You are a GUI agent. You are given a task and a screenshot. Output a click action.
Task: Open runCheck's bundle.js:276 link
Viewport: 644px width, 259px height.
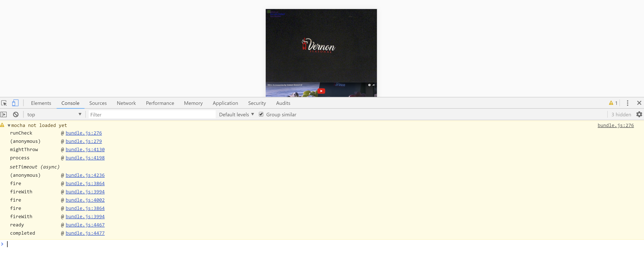coord(84,133)
